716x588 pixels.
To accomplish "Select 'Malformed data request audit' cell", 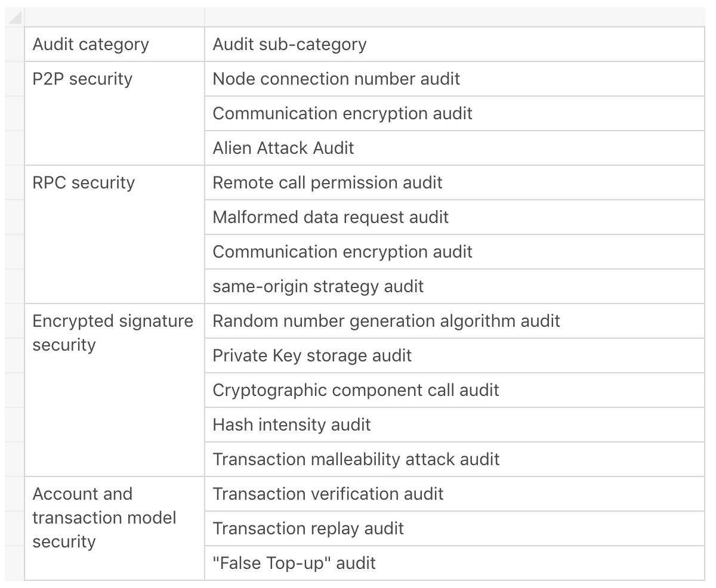I will click(x=455, y=217).
